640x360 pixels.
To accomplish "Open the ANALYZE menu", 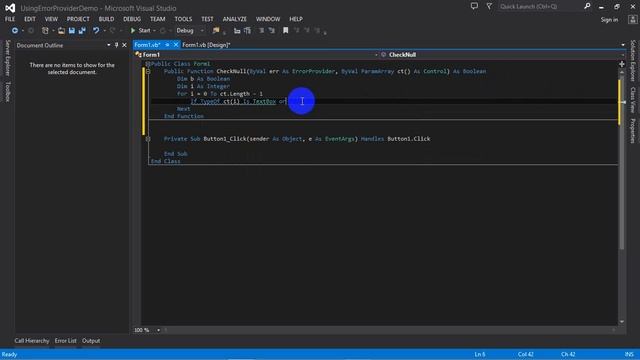I will click(235, 19).
